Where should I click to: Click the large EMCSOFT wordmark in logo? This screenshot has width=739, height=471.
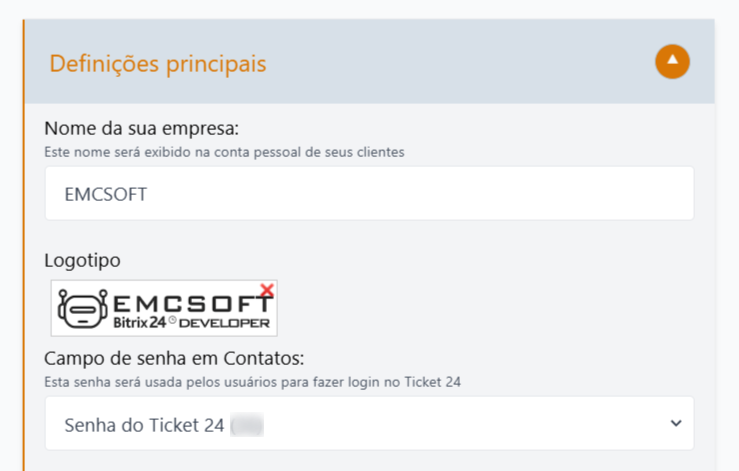[x=193, y=304]
